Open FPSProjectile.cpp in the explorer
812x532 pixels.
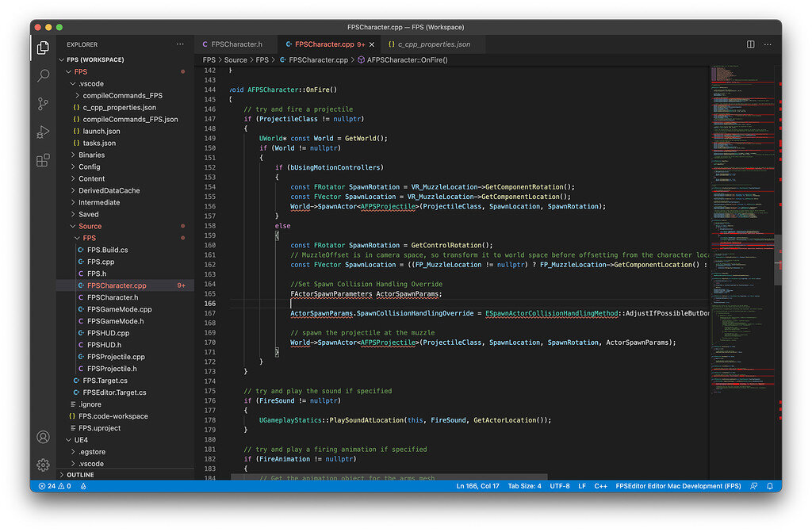pyautogui.click(x=116, y=357)
